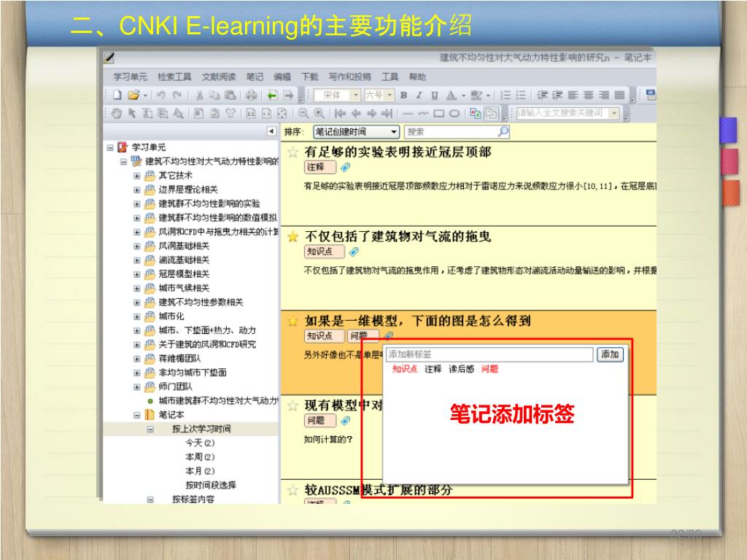Select the hand pan tool

point(117,113)
